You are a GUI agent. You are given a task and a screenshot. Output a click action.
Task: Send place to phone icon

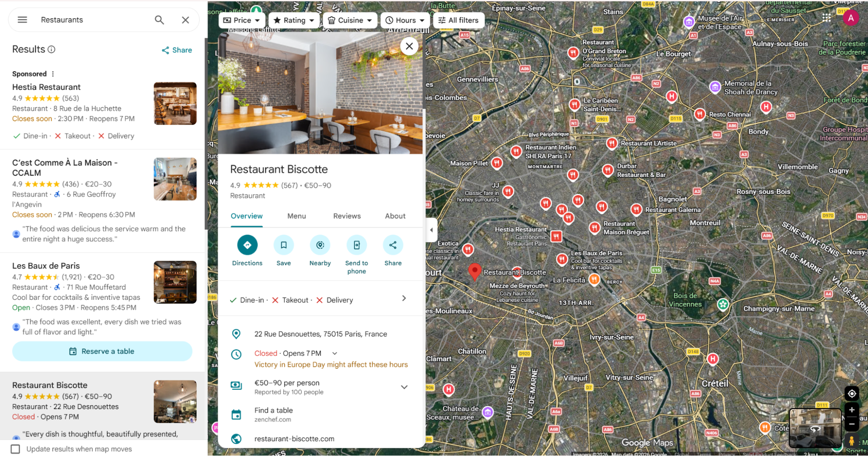(x=356, y=245)
